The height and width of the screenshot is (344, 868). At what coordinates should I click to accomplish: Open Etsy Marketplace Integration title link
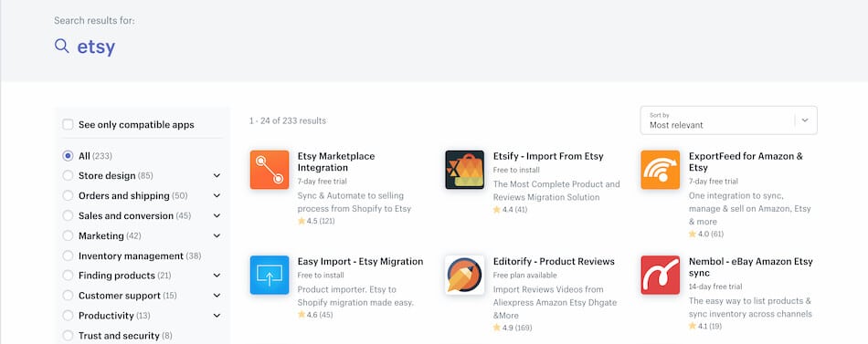coord(336,162)
